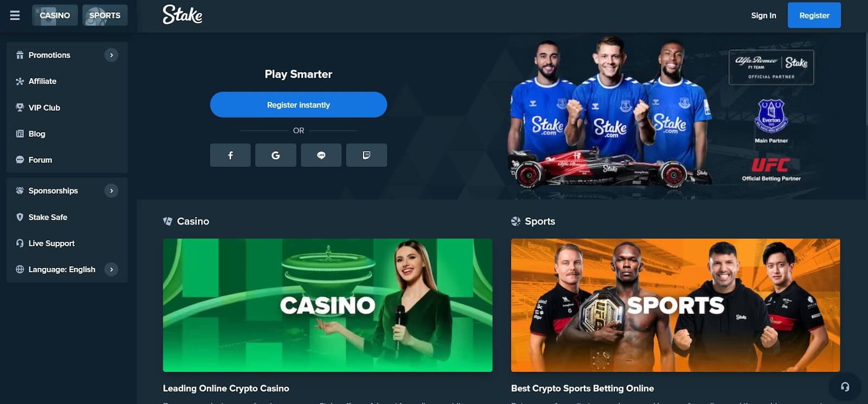The width and height of the screenshot is (868, 404).
Task: Sign up with the Facebook icon
Action: (x=230, y=155)
